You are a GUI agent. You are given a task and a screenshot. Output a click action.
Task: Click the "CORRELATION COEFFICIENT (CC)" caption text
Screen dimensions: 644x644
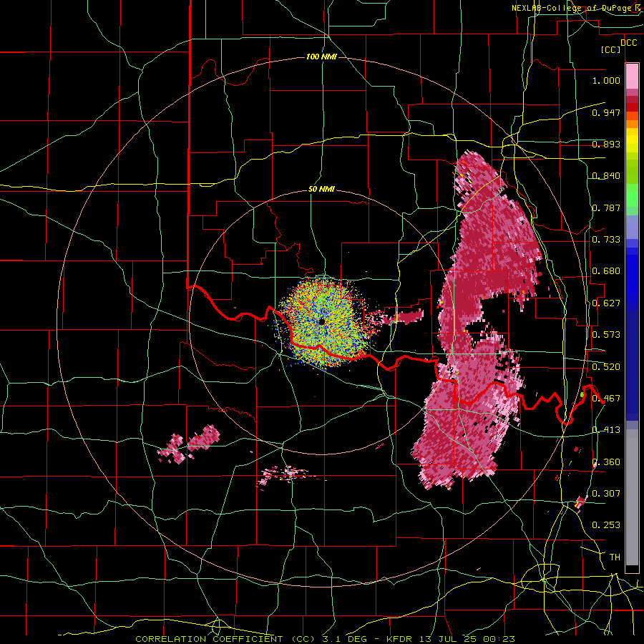click(x=227, y=639)
